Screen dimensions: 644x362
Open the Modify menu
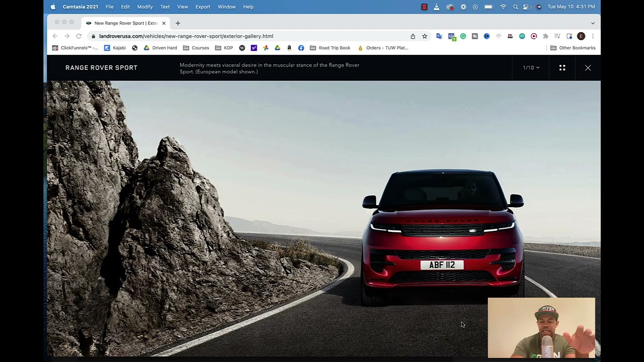click(145, 7)
